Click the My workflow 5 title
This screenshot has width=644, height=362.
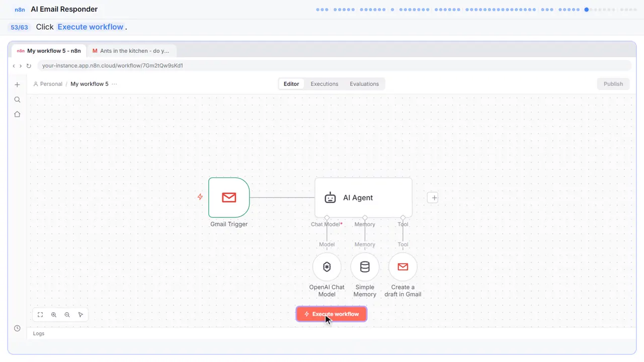click(x=90, y=84)
